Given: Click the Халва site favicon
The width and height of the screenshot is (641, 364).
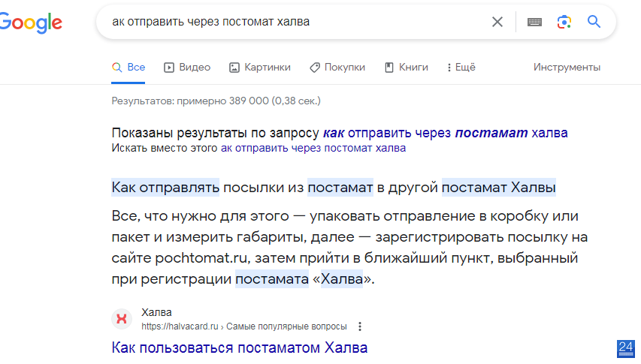Looking at the screenshot, I should [122, 319].
